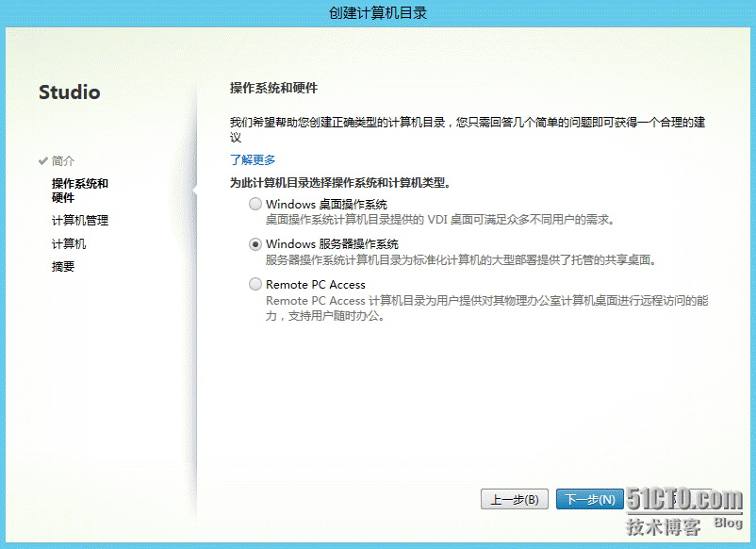Click 为此计算机目录选择操作系统和计算机类型 prompt

(340, 183)
